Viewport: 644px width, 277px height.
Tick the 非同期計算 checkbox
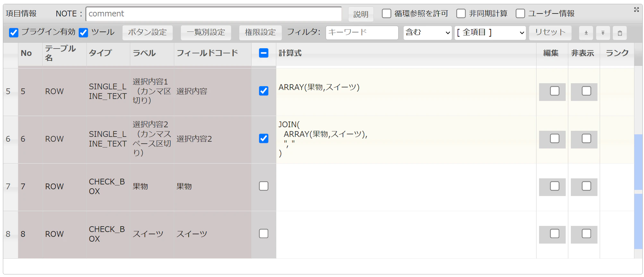tap(461, 13)
